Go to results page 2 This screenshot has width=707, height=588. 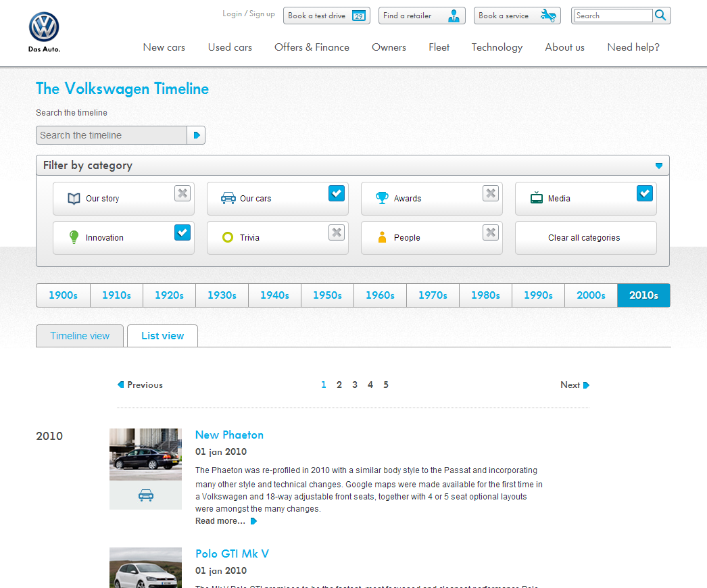(x=339, y=385)
